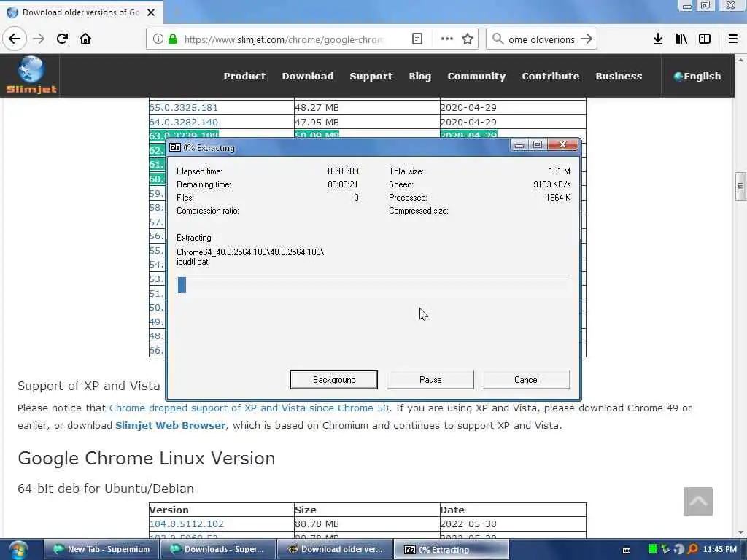Toggle reader view in address bar
The width and height of the screenshot is (747, 560).
point(417,39)
